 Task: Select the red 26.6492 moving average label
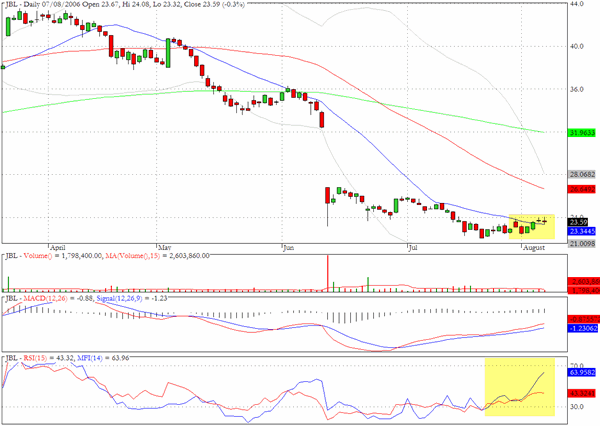pos(582,189)
